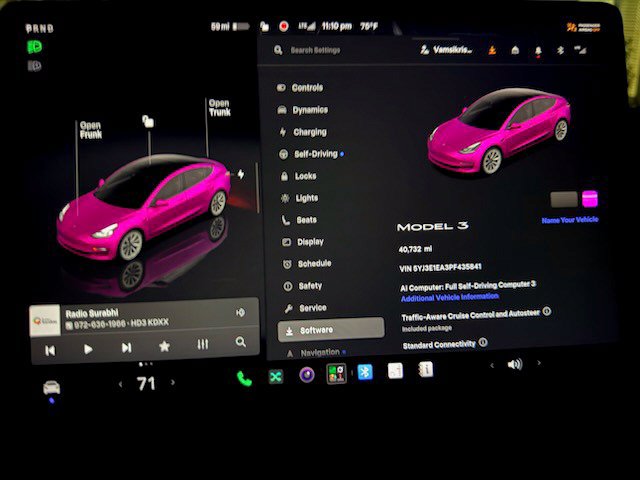The height and width of the screenshot is (480, 640).
Task: Tap the red dashcam record icon
Action: tap(284, 26)
